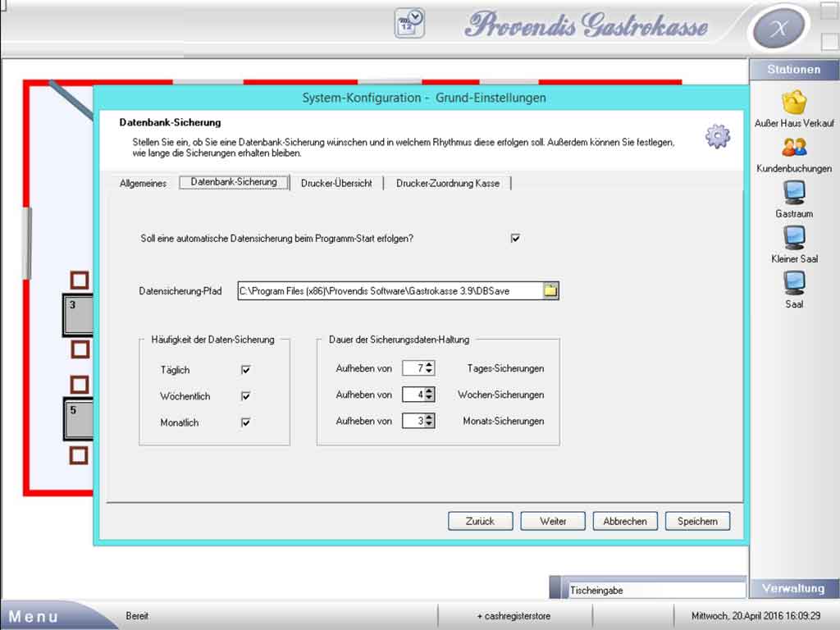Select table 5 in floor plan
Viewport: 840px width, 630px height.
[78, 419]
